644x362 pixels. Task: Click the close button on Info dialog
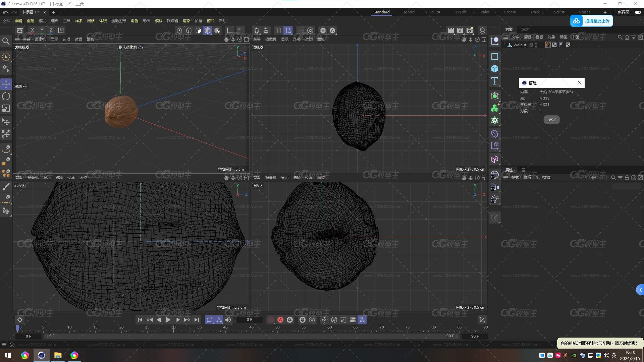coord(580,83)
